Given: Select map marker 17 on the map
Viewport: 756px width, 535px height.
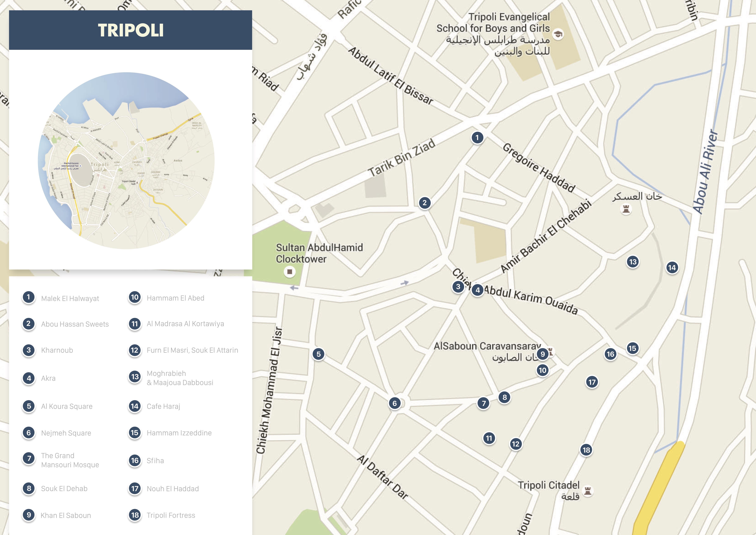Looking at the screenshot, I should (592, 382).
